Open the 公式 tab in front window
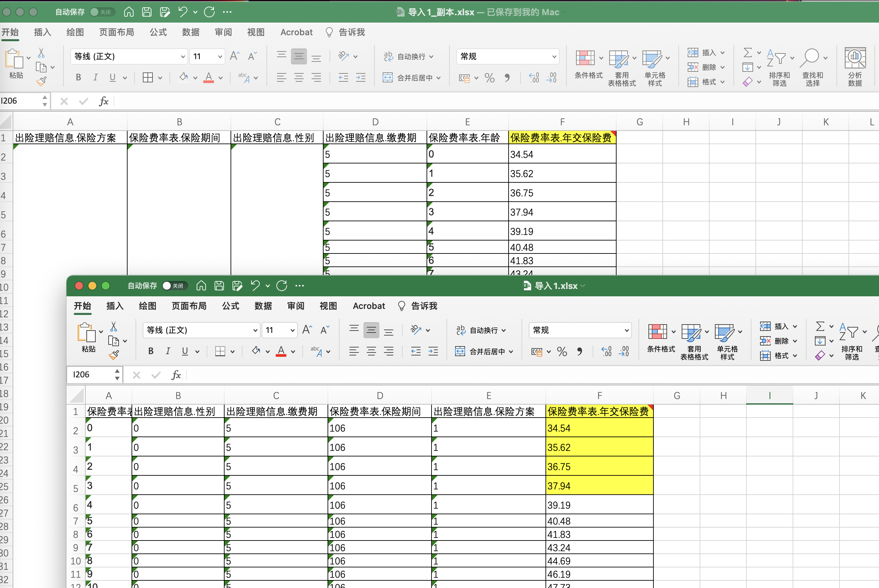The height and width of the screenshot is (588, 879). coord(230,306)
